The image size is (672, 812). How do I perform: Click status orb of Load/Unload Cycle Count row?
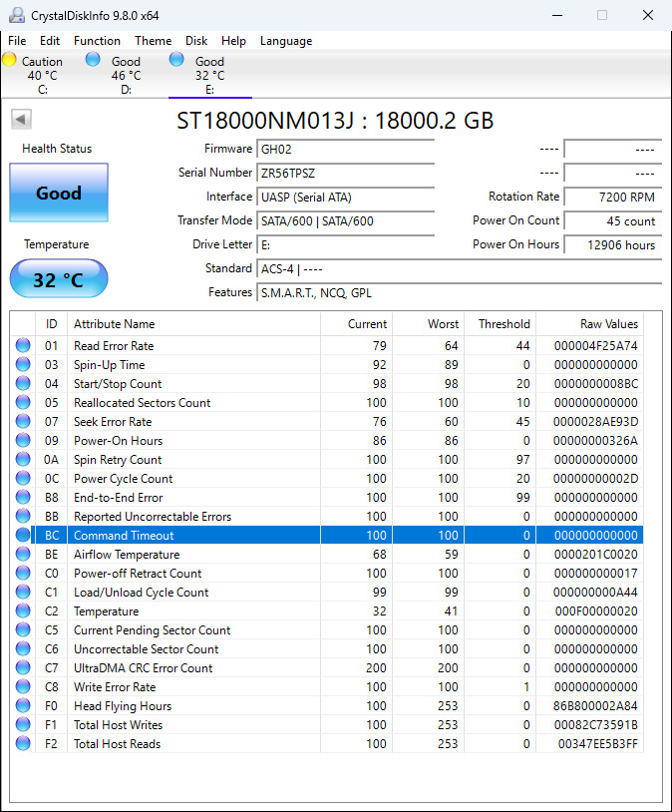tap(23, 592)
